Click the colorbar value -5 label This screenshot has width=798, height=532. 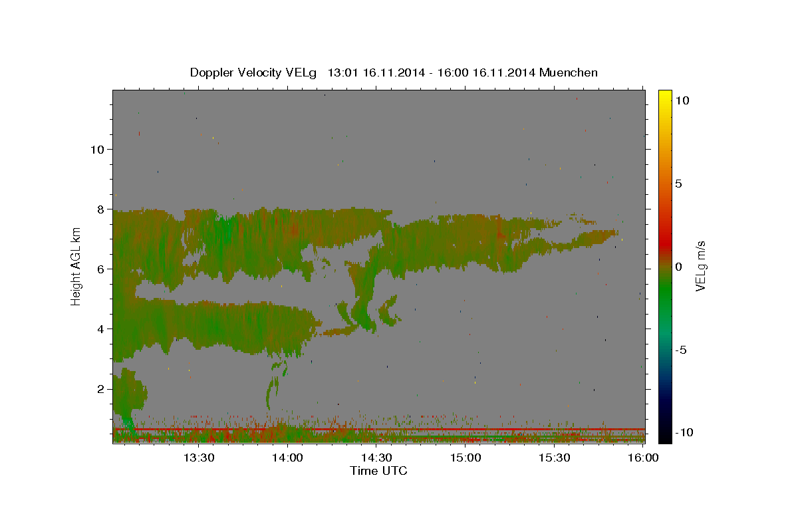[682, 350]
